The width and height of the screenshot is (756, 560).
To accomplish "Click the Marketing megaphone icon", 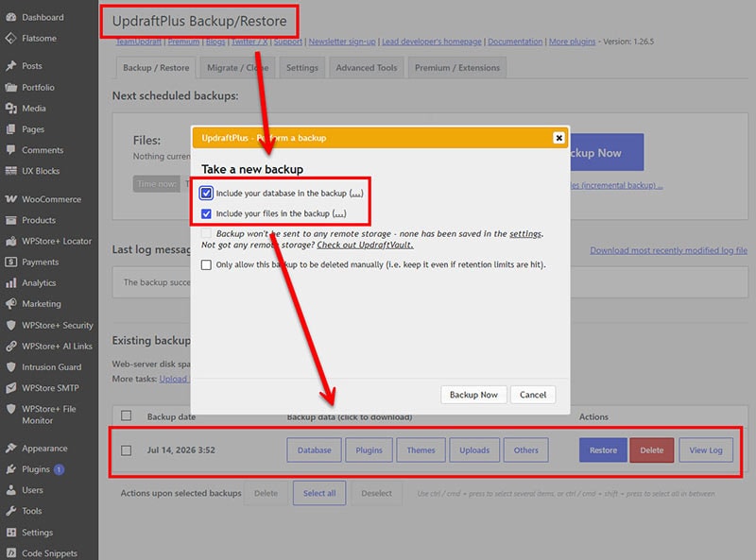I will tap(11, 304).
